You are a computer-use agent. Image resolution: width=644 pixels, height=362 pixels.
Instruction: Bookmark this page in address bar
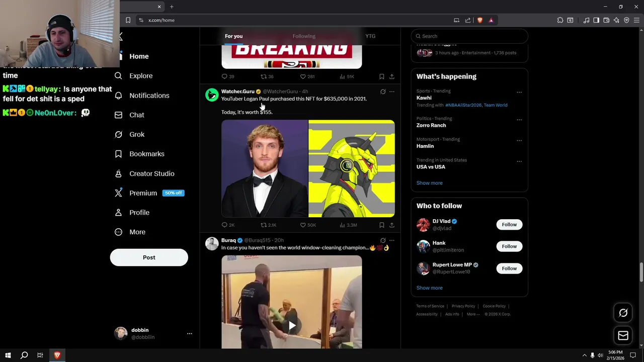point(128,20)
